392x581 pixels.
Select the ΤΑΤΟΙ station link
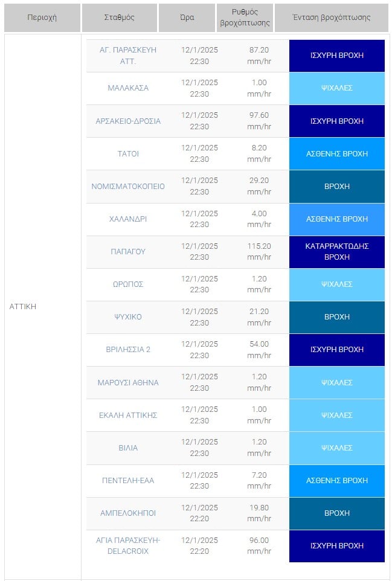coord(128,153)
